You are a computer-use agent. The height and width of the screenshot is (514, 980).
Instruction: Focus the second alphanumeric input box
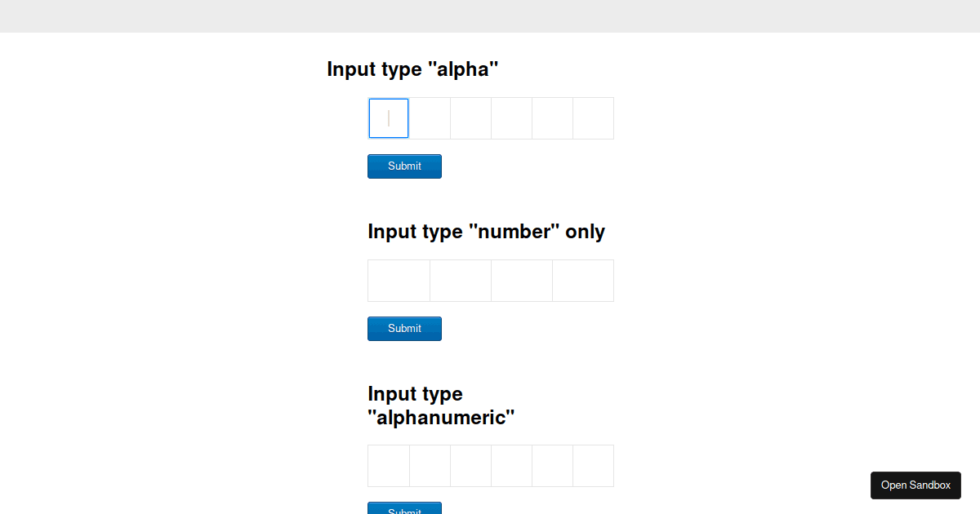430,466
